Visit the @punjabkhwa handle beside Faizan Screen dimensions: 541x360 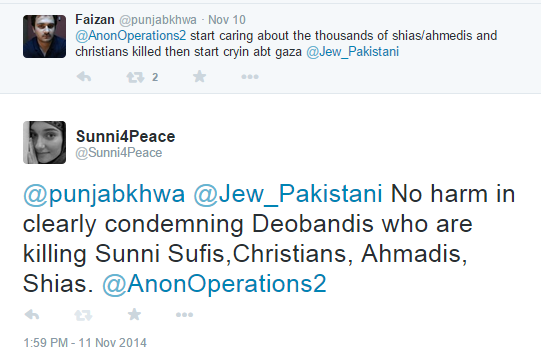tap(158, 20)
